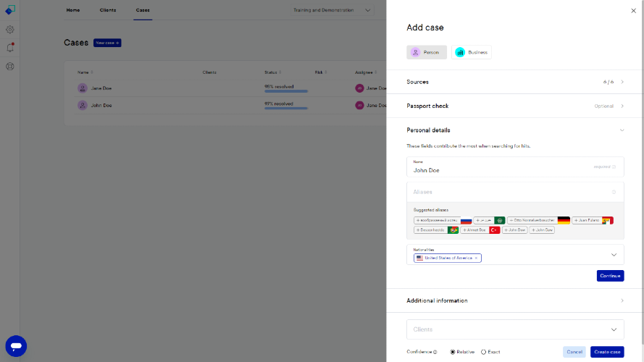This screenshot has width=644, height=362.
Task: Click the Continue button
Action: pos(611,276)
